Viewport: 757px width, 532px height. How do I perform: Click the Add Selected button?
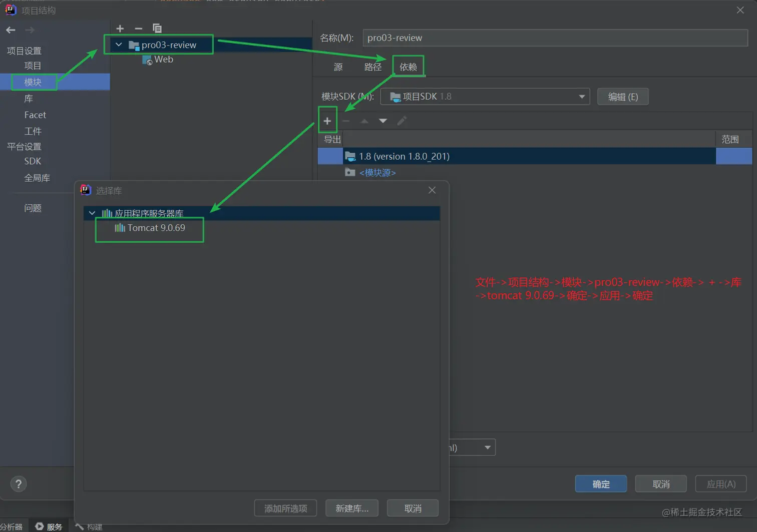coord(285,508)
